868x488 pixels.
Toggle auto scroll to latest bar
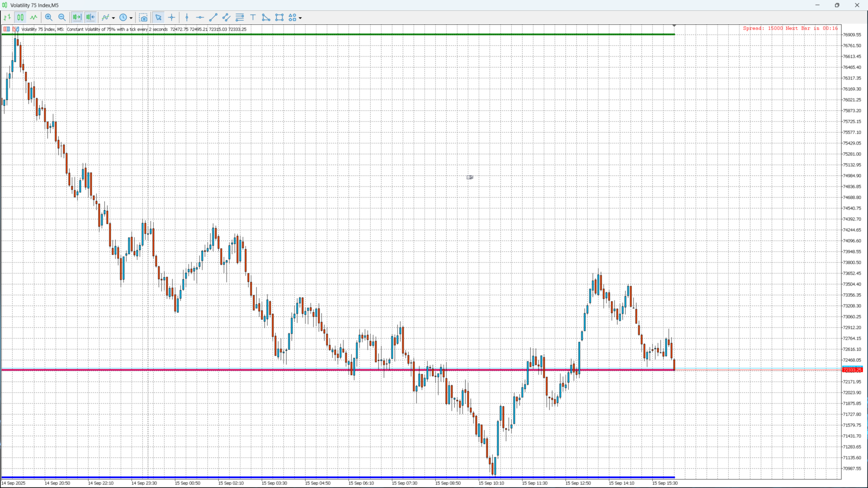click(77, 18)
